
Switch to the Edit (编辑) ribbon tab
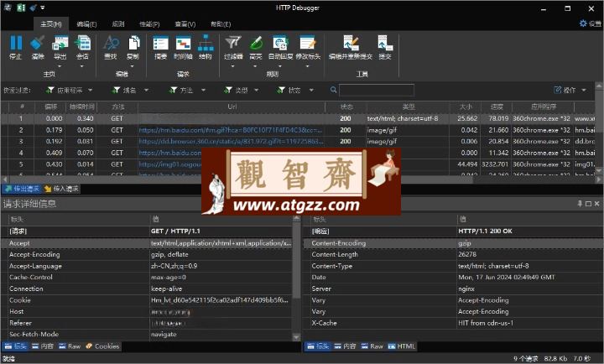click(x=86, y=23)
